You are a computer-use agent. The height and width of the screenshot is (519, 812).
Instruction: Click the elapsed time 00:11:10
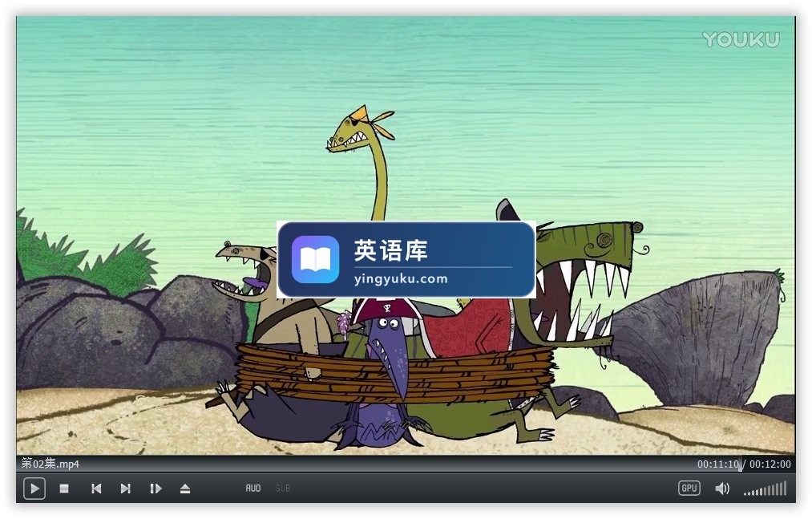[x=717, y=464]
